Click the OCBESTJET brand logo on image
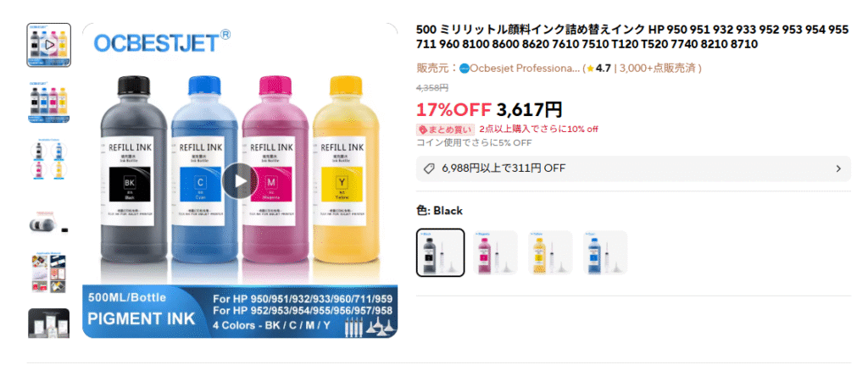Image resolution: width=868 pixels, height=387 pixels. pyautogui.click(x=163, y=41)
